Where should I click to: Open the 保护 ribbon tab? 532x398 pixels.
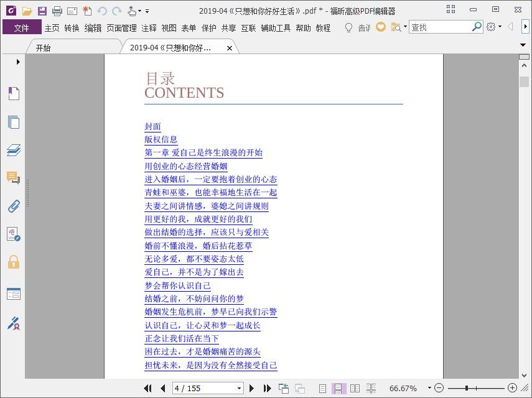pyautogui.click(x=208, y=28)
